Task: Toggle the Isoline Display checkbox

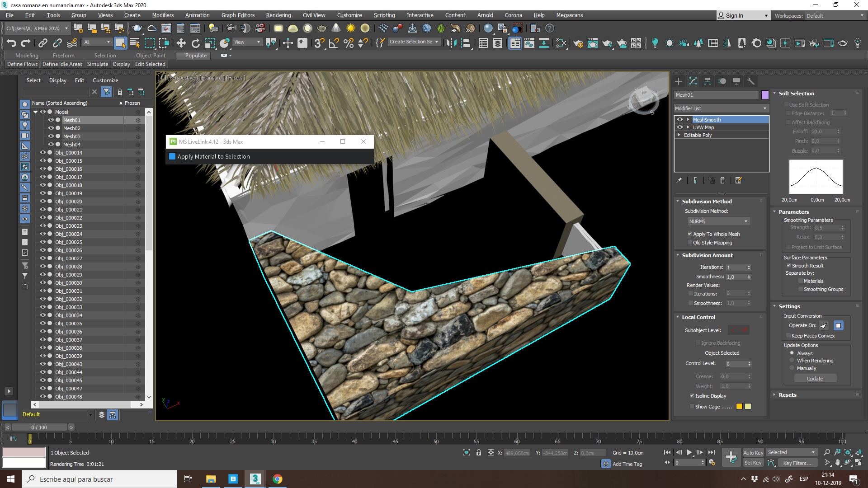Action: pyautogui.click(x=692, y=396)
